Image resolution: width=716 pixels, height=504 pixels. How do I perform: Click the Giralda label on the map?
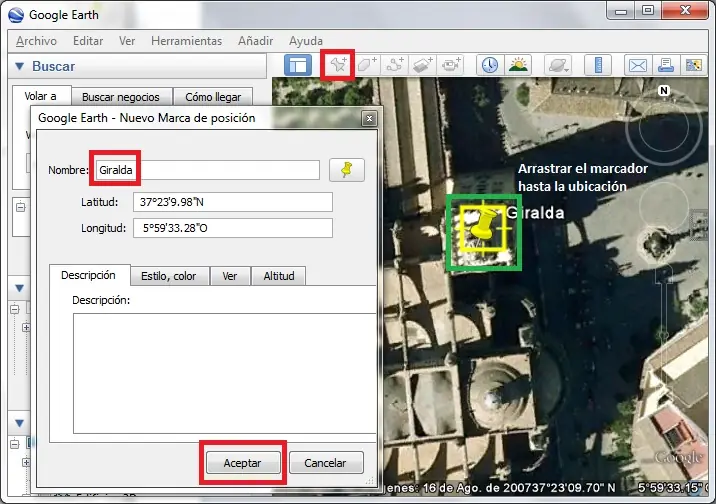click(x=535, y=213)
